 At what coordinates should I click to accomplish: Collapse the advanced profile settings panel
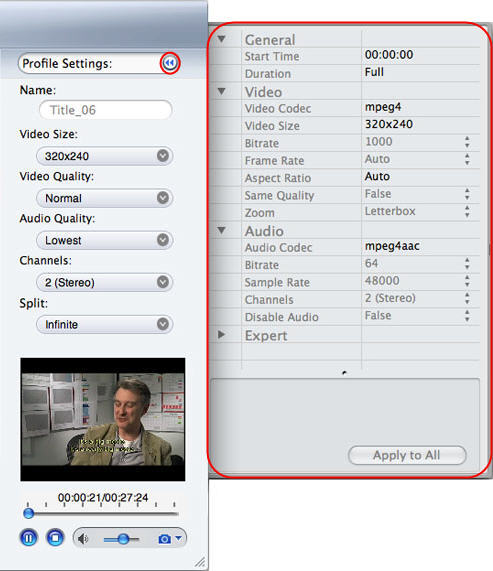(x=170, y=63)
